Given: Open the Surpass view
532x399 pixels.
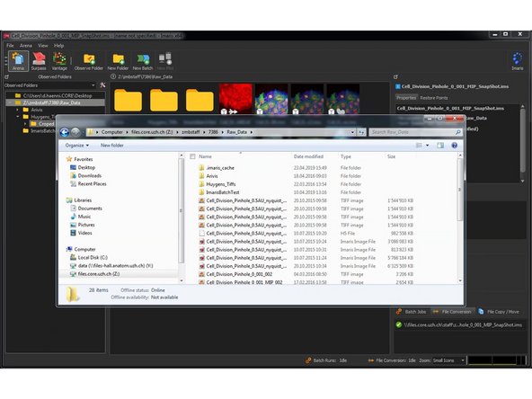Looking at the screenshot, I should pyautogui.click(x=39, y=61).
